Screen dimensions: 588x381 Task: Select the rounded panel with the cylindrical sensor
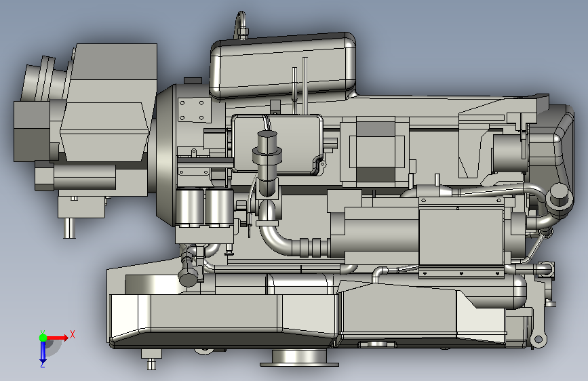277,144
